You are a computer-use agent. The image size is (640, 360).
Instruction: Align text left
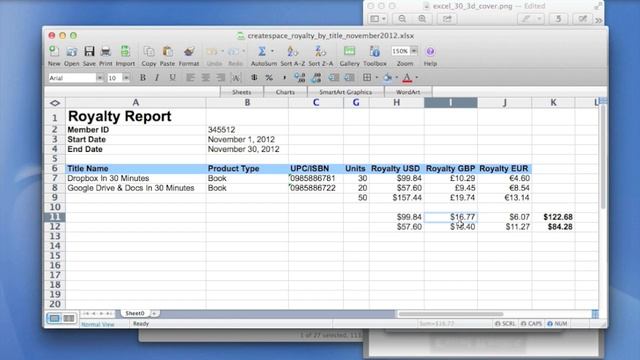(190, 78)
